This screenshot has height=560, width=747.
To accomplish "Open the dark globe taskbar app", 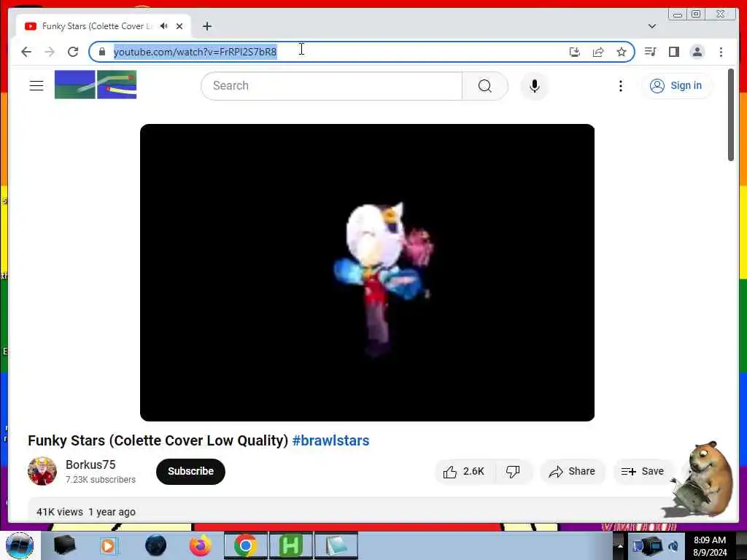I will (x=156, y=545).
